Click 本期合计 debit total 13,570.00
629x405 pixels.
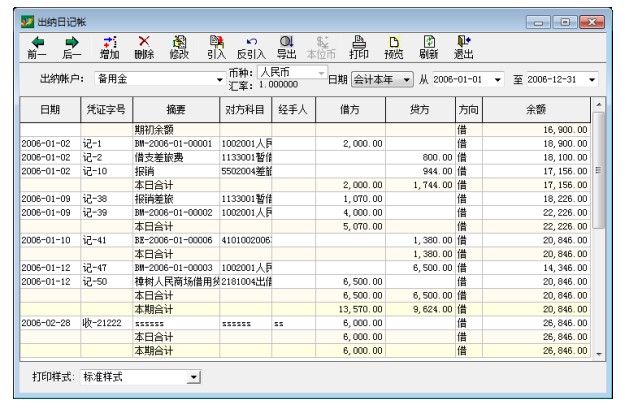point(350,309)
